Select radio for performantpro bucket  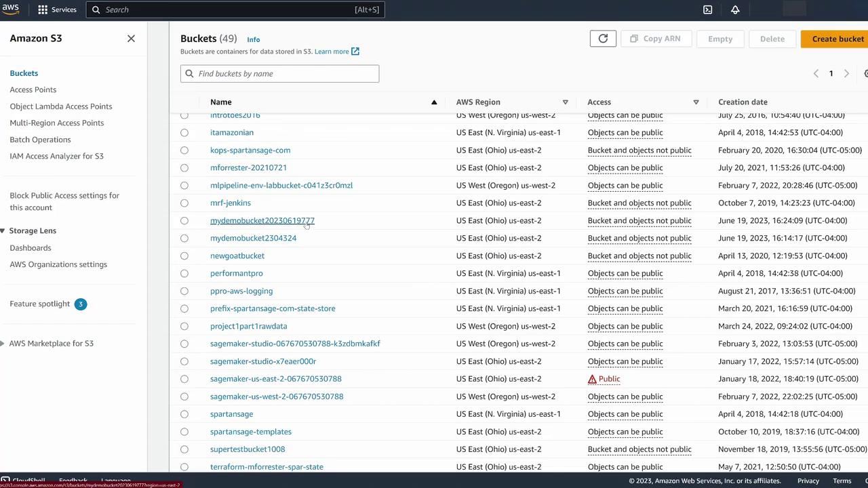tap(184, 274)
